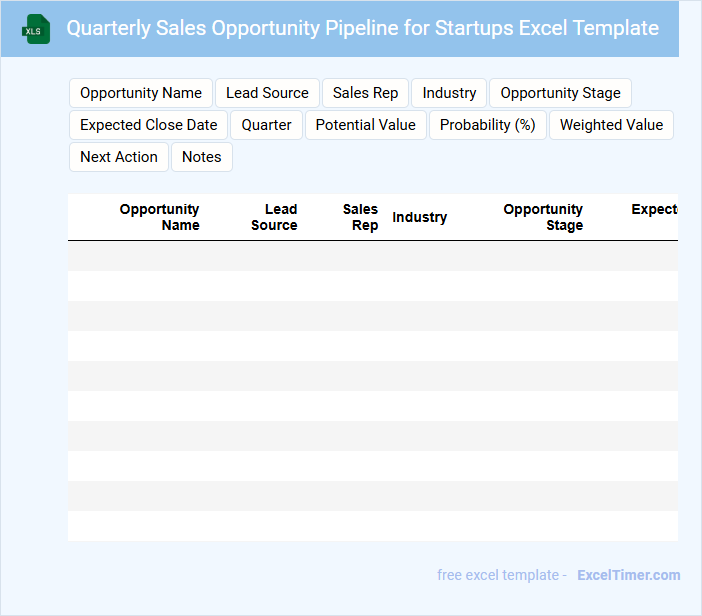Select the Probability (%) tag
702x616 pixels.
[488, 125]
